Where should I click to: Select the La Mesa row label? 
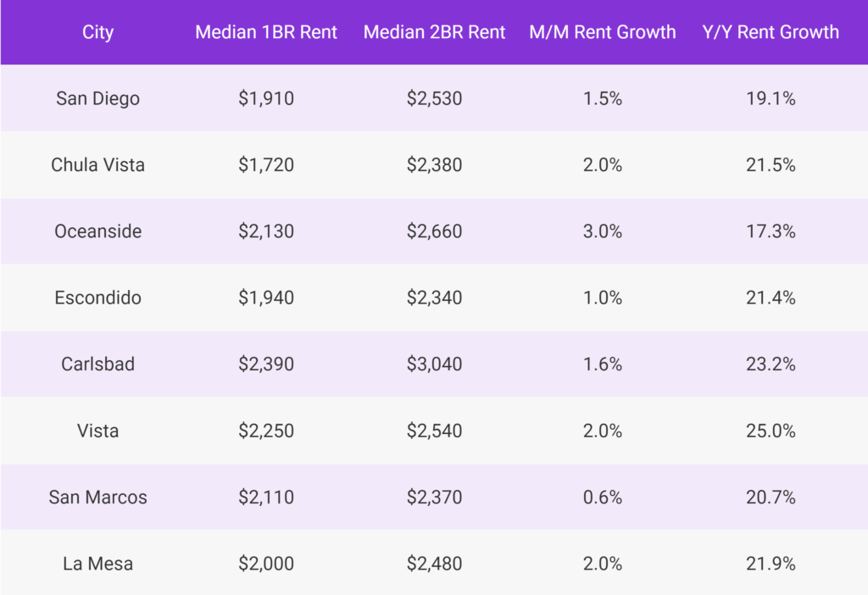click(x=97, y=564)
